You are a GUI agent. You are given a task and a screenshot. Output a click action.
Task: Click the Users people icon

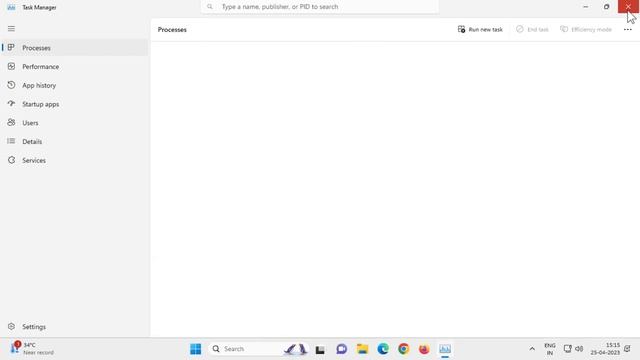(x=11, y=122)
